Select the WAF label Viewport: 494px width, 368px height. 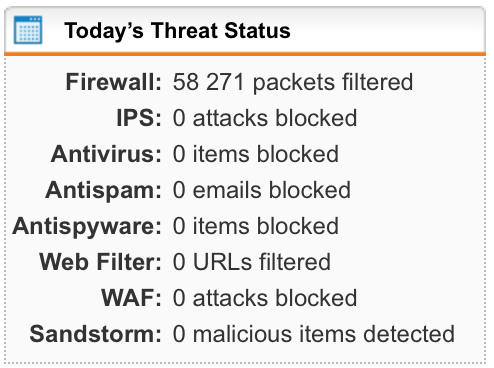tap(131, 298)
